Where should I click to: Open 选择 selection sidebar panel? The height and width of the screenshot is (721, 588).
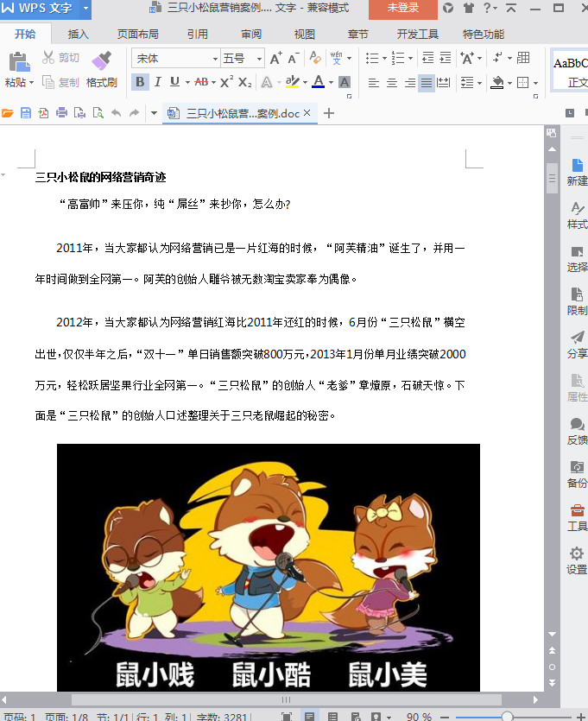(x=577, y=258)
